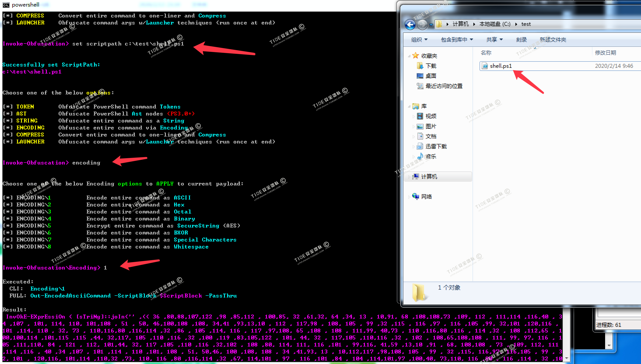Click the Explorer forward navigation arrow

coord(422,24)
